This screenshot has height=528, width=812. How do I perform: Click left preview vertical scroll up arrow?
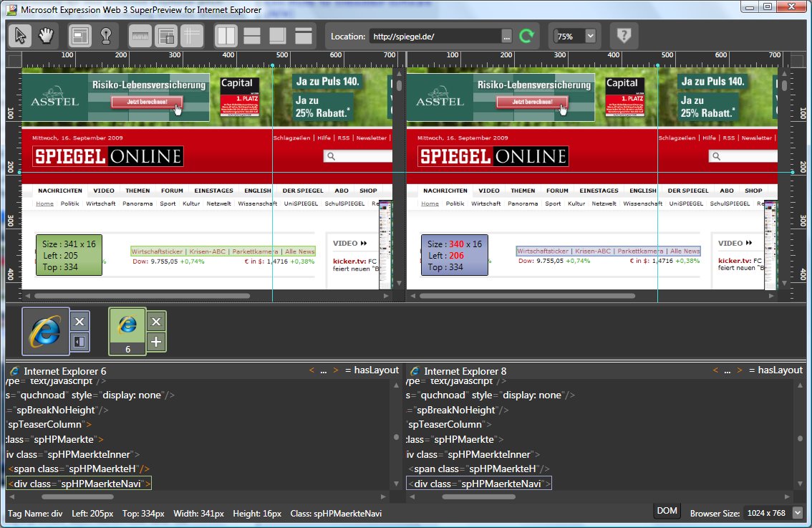399,74
